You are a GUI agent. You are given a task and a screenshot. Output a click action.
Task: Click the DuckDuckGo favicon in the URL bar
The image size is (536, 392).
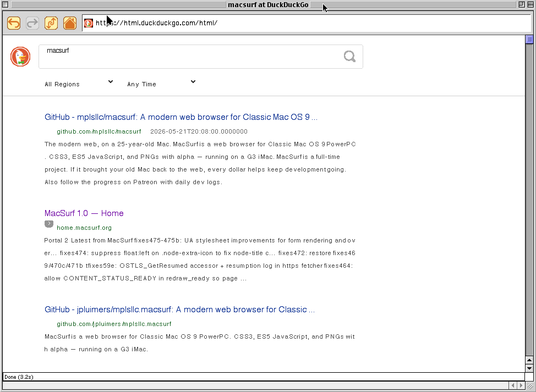pos(89,23)
